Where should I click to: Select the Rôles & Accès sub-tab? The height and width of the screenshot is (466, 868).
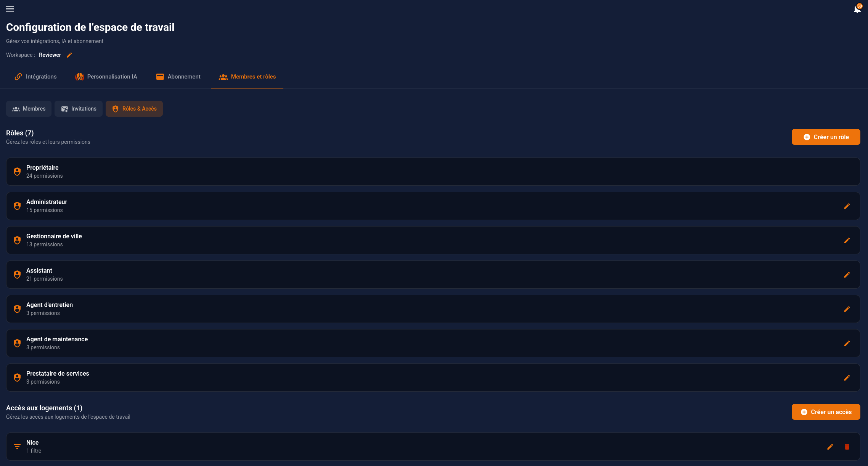coord(134,109)
